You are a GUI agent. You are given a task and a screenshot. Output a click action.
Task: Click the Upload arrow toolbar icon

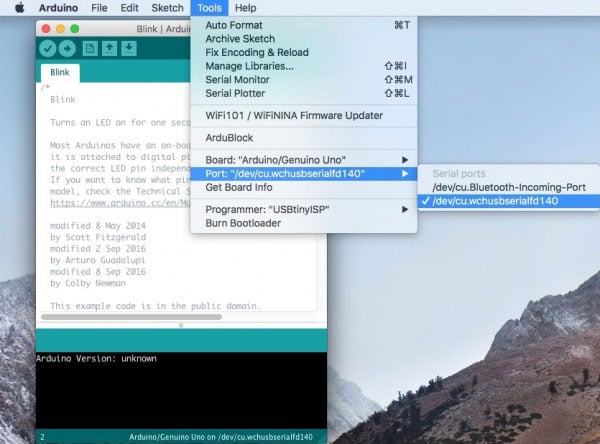67,49
